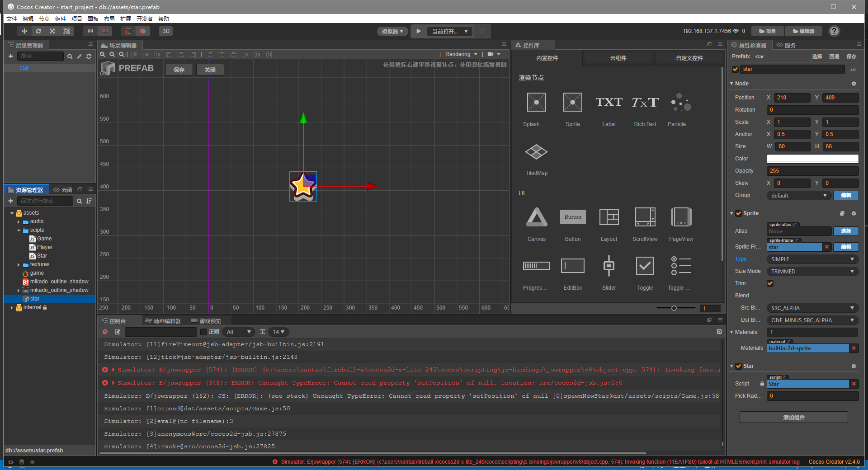Open the 开发者 menu

pos(145,19)
